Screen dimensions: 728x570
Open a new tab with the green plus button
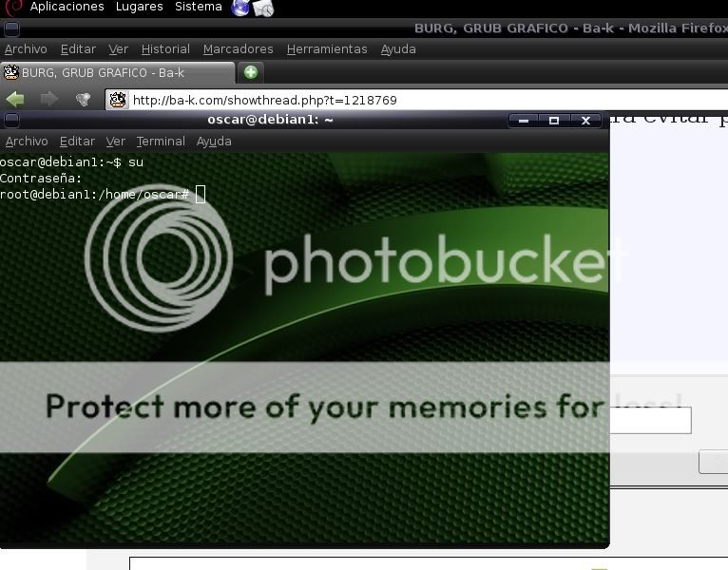click(251, 72)
